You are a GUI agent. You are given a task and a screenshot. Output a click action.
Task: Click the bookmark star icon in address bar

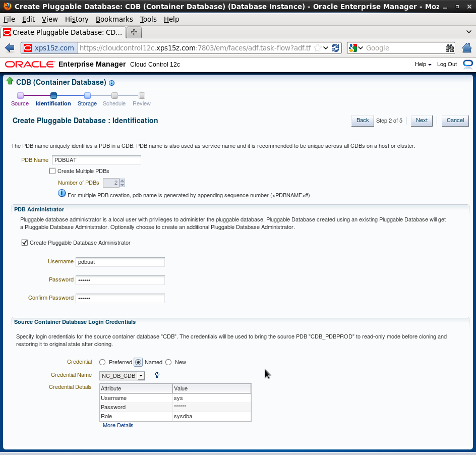317,48
